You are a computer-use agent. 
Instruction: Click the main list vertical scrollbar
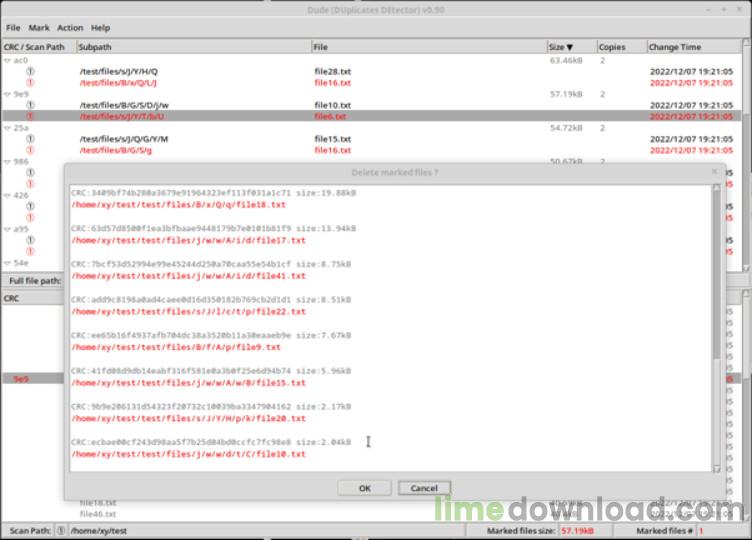pyautogui.click(x=746, y=158)
